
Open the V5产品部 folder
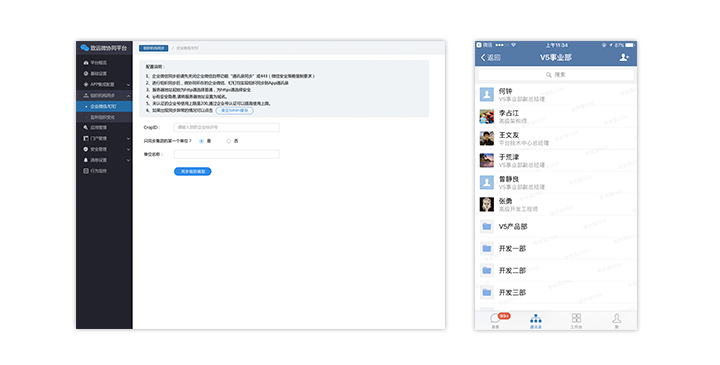(556, 226)
